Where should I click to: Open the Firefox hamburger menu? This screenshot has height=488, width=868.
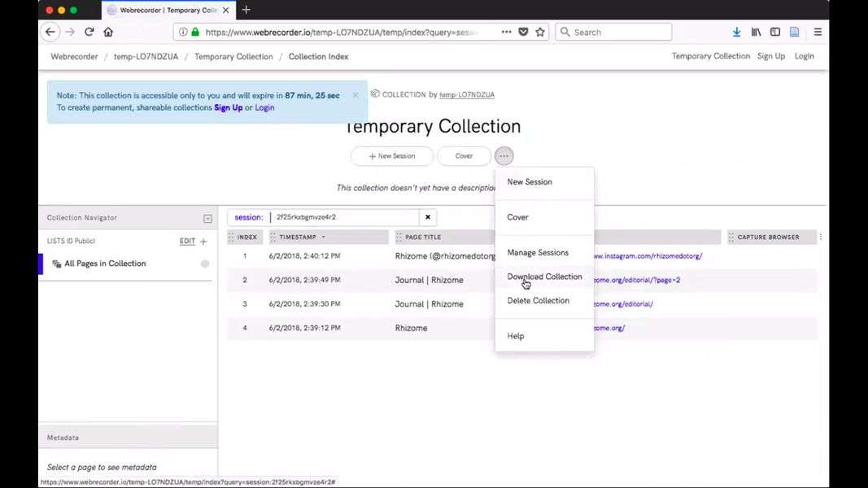[x=818, y=32]
